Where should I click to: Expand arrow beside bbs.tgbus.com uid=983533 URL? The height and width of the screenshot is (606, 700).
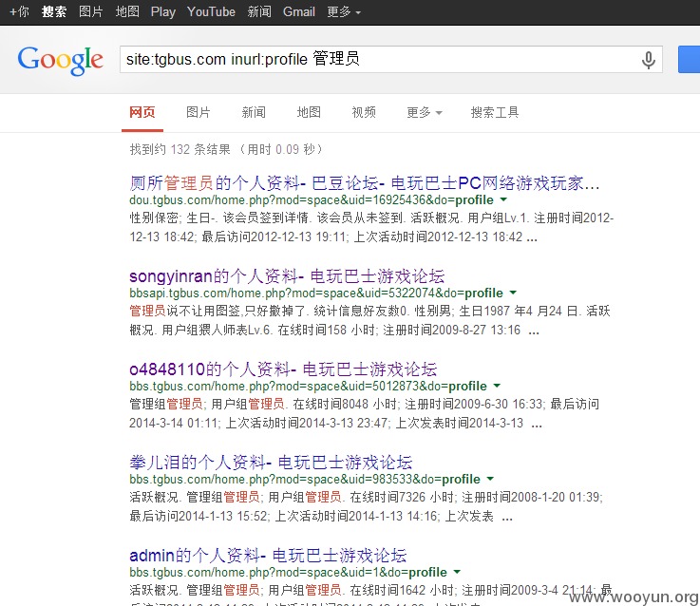490,479
